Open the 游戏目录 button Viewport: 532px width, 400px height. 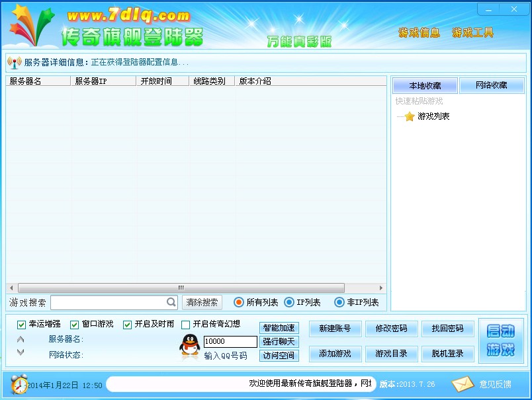coord(391,354)
